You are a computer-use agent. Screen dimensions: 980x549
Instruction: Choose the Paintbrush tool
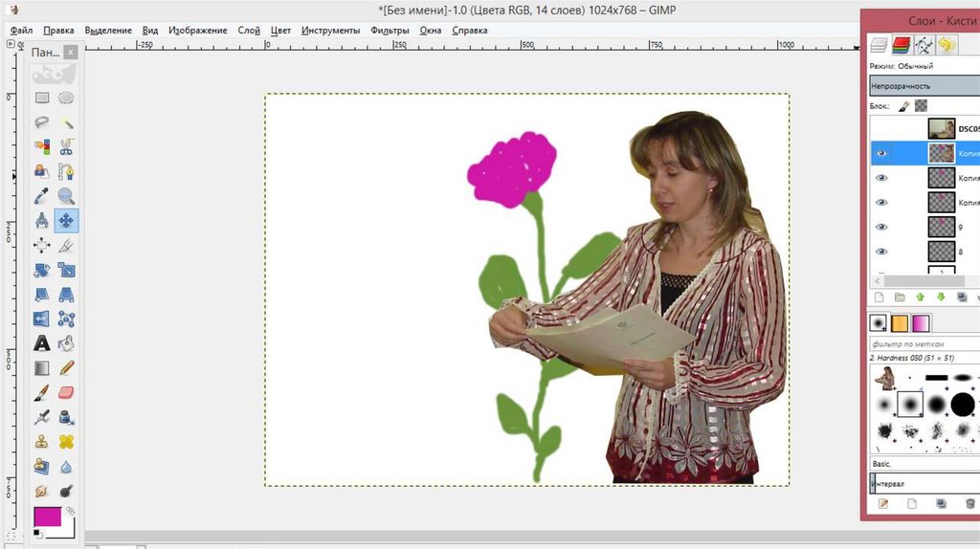tap(42, 392)
